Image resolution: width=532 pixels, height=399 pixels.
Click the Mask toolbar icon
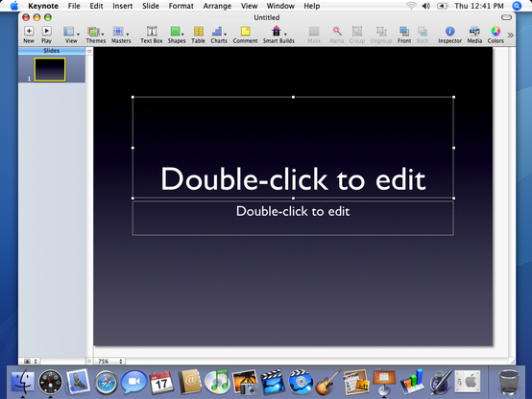314,35
